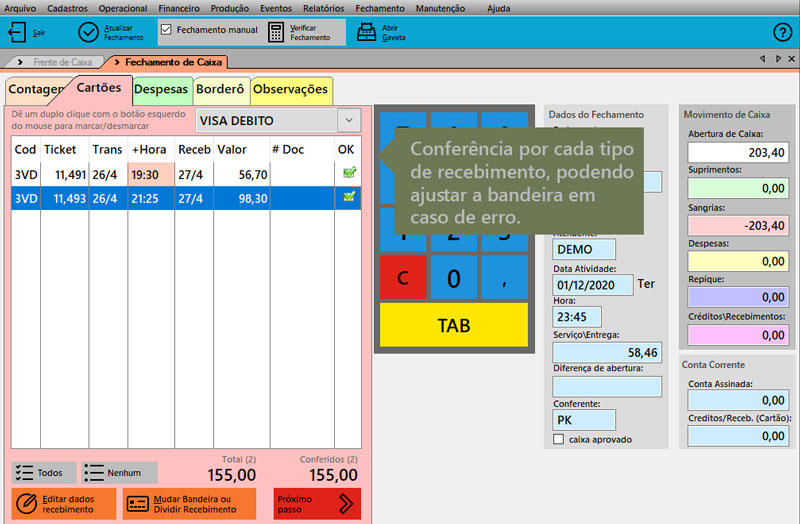Click the Conferente PK field

[584, 420]
